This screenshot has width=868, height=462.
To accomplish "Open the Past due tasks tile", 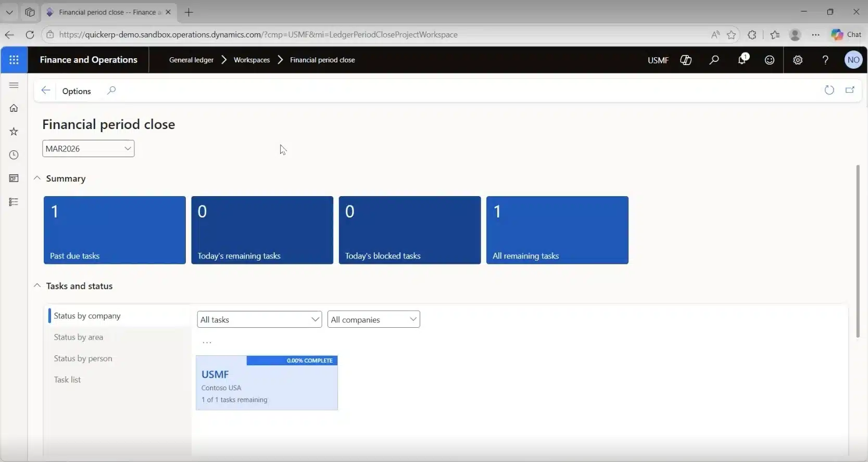I will click(x=115, y=230).
